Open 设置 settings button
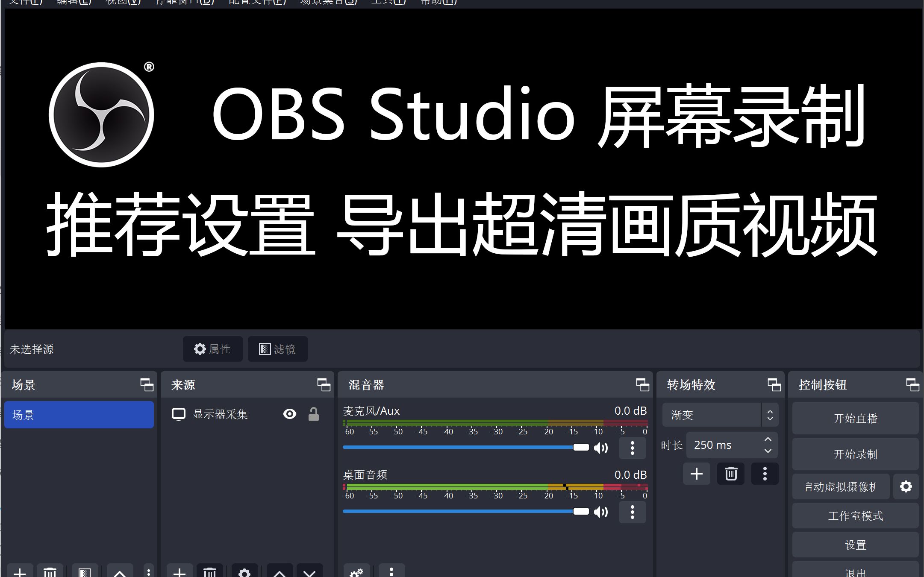This screenshot has height=577, width=924. tap(855, 545)
